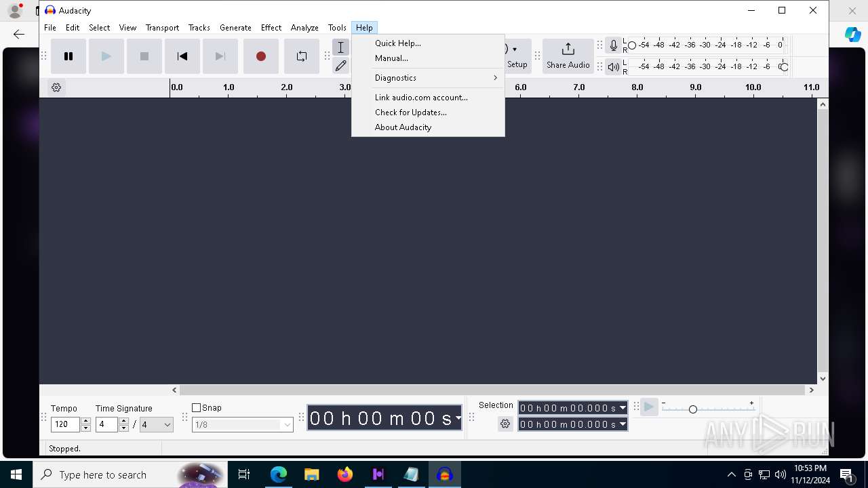This screenshot has height=488, width=868.
Task: Open About Audacity
Action: 428,127
